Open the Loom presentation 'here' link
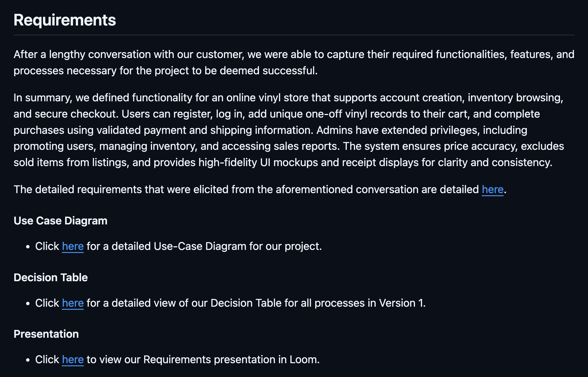Screen dimensions: 588x377 coord(73,360)
